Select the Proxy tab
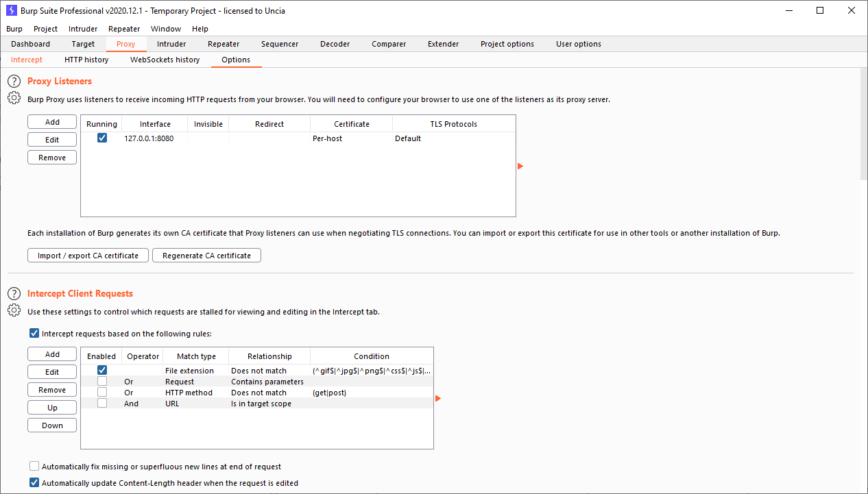The height and width of the screenshot is (494, 868). 126,44
